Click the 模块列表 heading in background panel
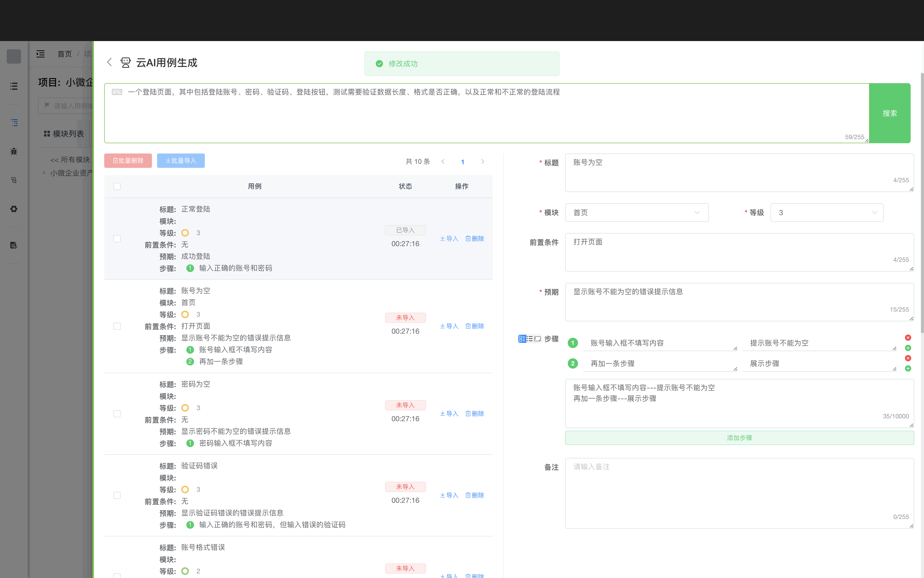The image size is (924, 578). (64, 134)
